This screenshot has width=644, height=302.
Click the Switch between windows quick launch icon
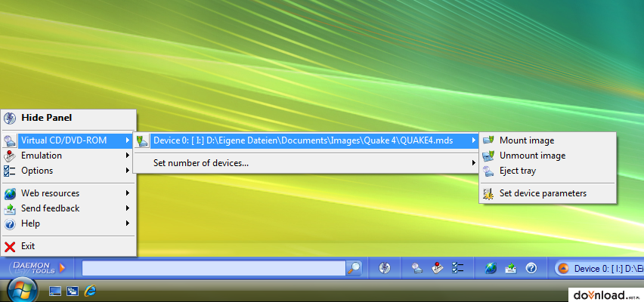[x=73, y=291]
